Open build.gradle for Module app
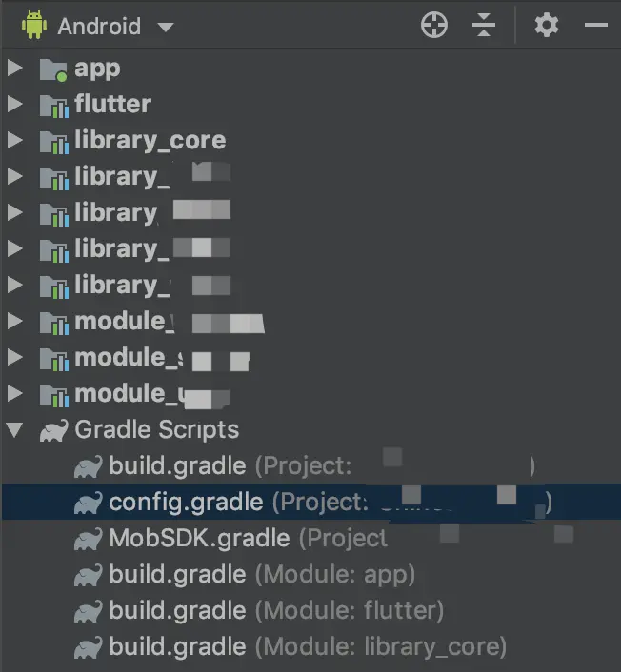The height and width of the screenshot is (672, 621). (x=177, y=574)
